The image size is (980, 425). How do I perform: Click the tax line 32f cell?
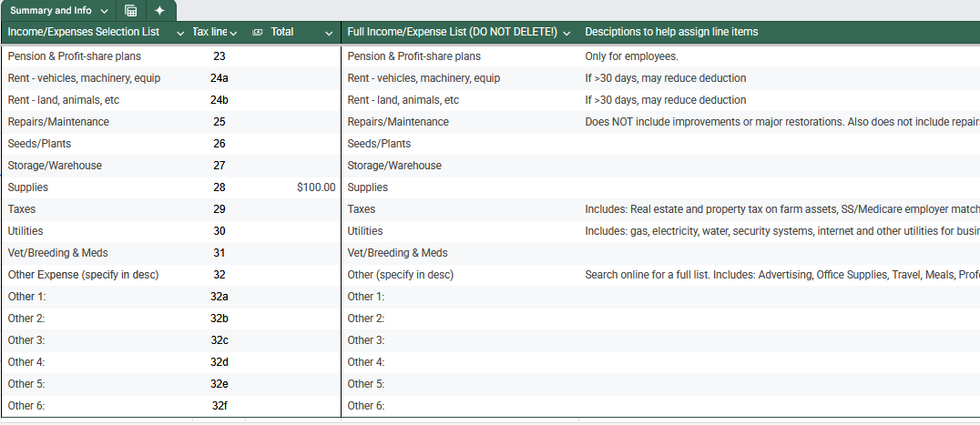pyautogui.click(x=219, y=406)
